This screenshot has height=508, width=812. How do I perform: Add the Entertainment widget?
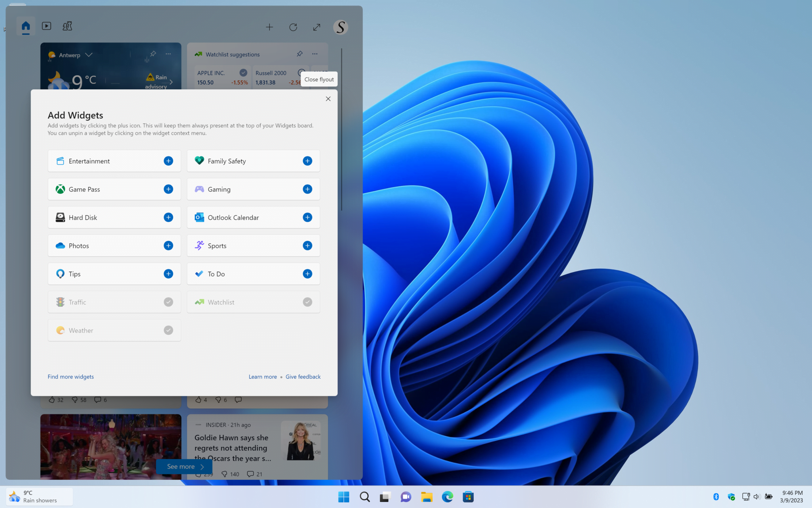tap(168, 161)
